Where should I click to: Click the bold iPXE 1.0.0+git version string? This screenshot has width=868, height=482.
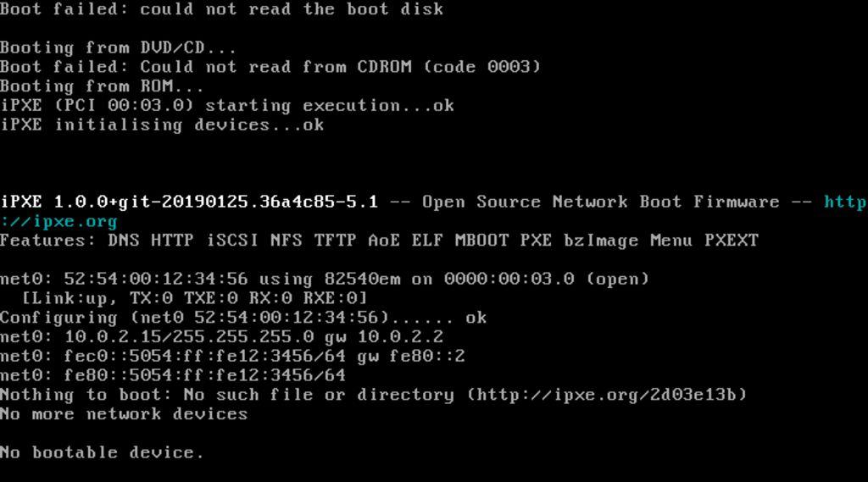[189, 202]
